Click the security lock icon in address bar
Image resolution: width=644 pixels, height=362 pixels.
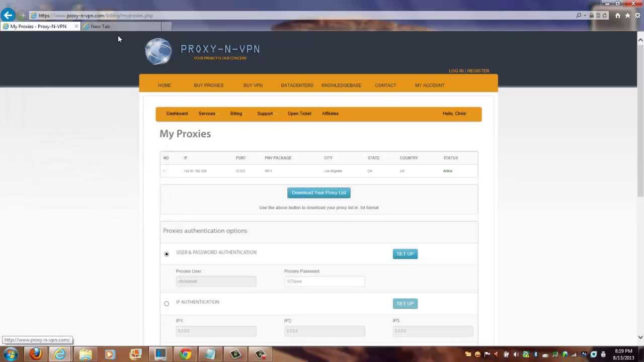coord(592,16)
